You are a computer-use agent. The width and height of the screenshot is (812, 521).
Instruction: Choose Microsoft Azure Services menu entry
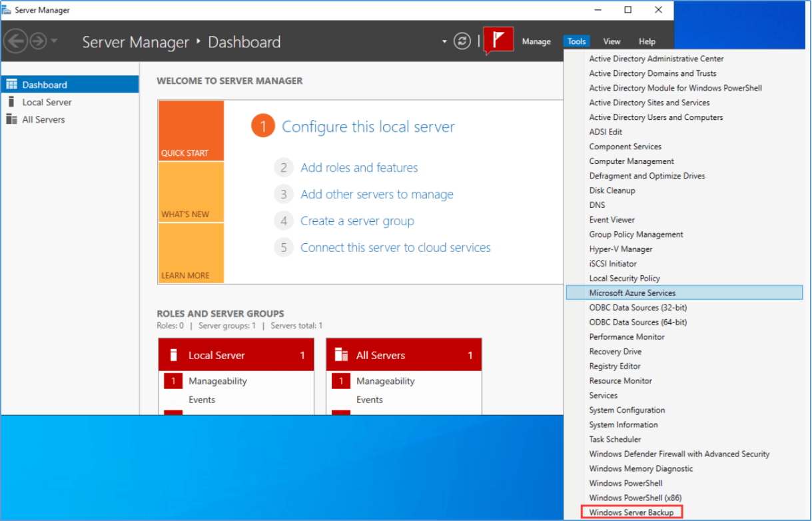632,292
